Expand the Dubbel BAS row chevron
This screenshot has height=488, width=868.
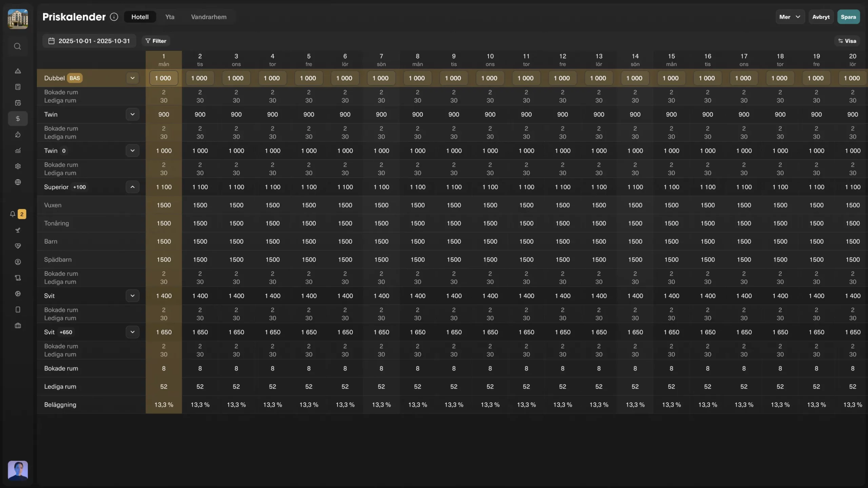[132, 78]
